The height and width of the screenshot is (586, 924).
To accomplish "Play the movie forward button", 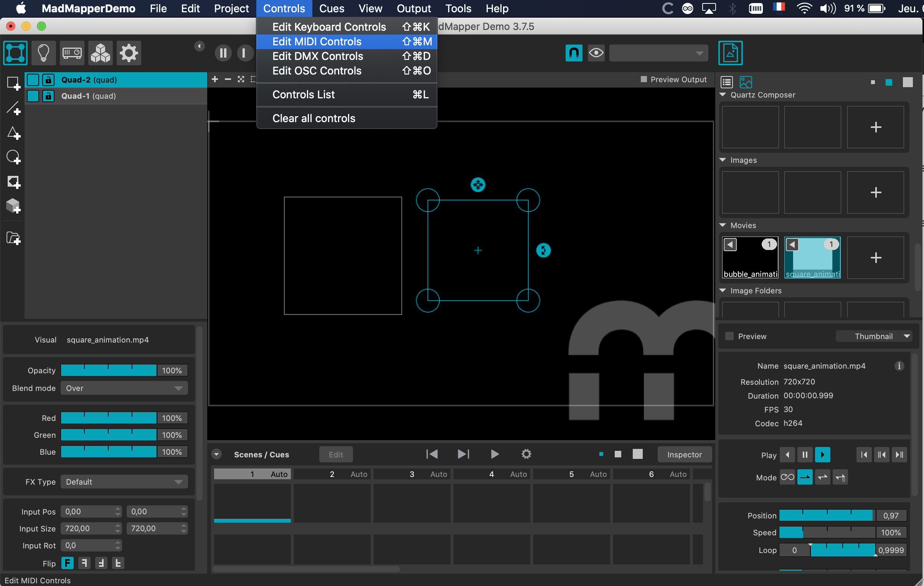I will coord(822,455).
